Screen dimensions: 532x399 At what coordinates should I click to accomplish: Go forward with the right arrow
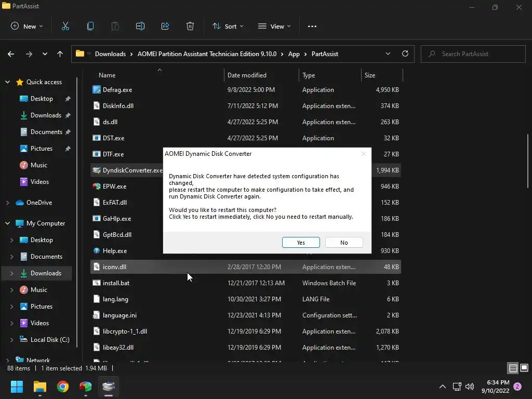(29, 54)
